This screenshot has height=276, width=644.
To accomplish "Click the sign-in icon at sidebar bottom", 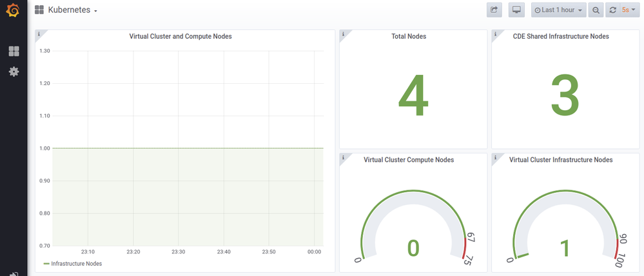I will coord(14,274).
